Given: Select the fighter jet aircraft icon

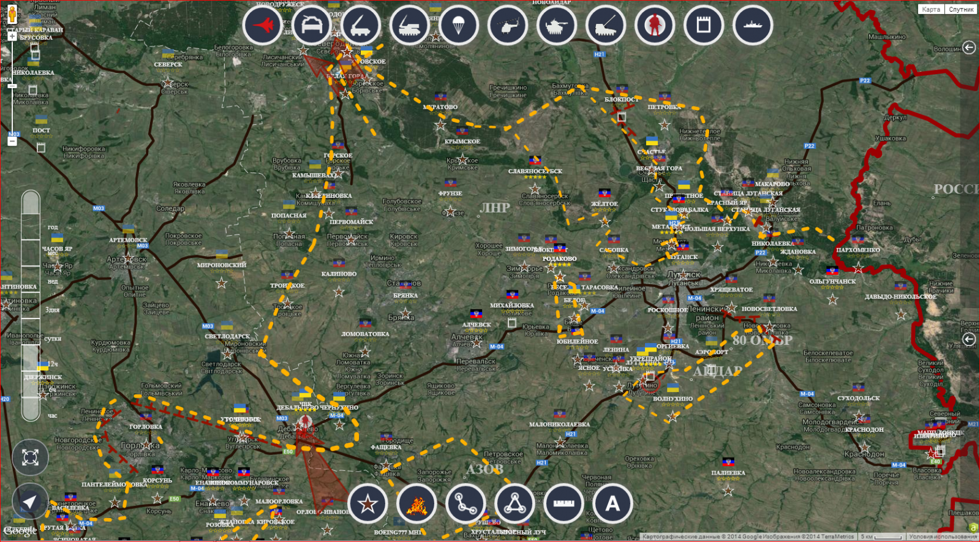Looking at the screenshot, I should coord(262,26).
